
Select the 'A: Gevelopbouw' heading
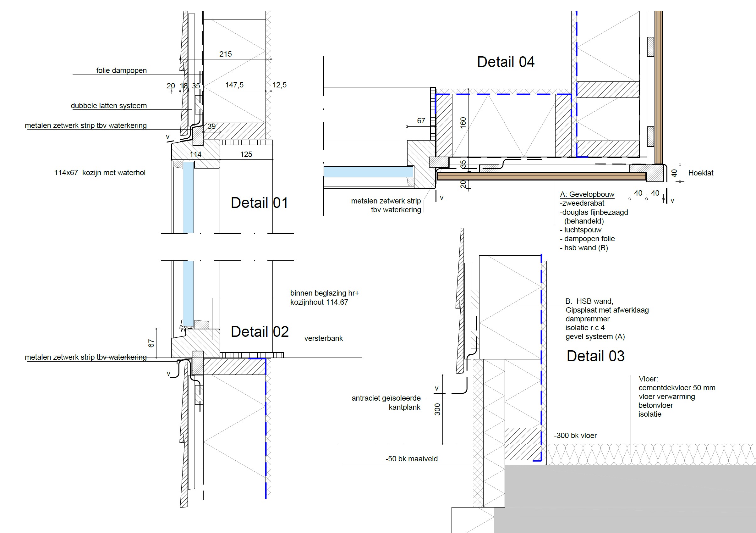click(x=587, y=194)
